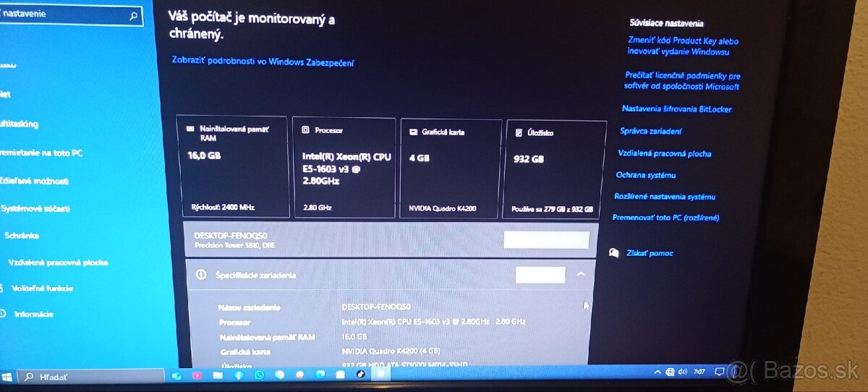The image size is (868, 392).
Task: Select the Procesor info card
Action: coord(344,167)
